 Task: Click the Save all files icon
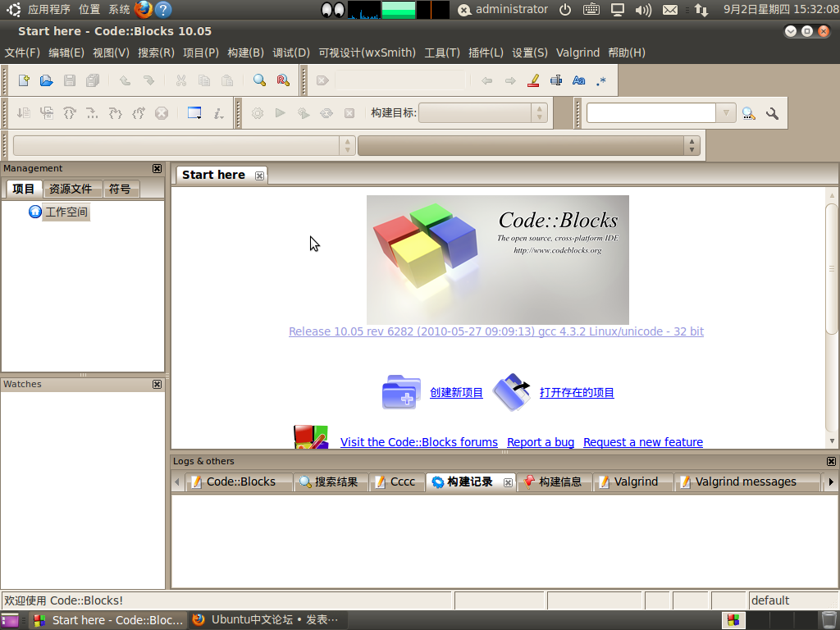click(x=93, y=80)
